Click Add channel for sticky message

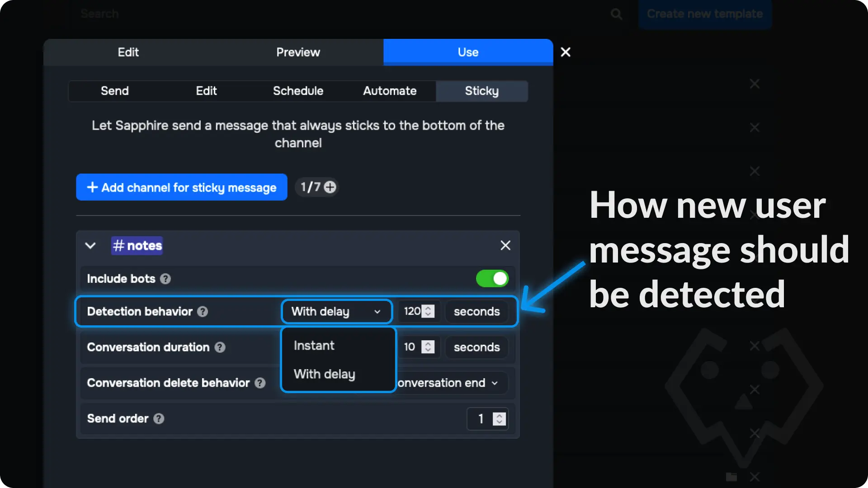click(182, 187)
